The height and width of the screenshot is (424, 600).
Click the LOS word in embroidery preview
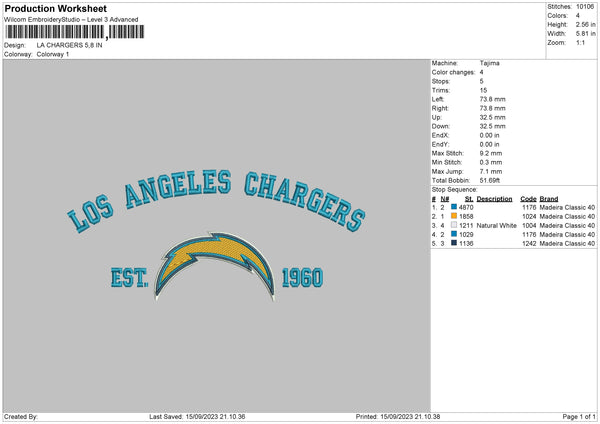[91, 214]
